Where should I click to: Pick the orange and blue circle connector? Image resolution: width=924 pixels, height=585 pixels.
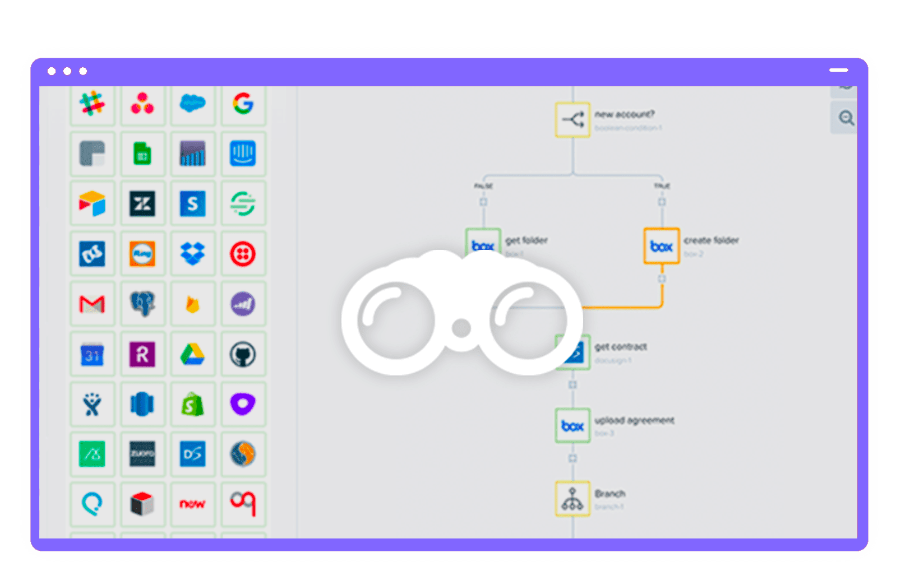[x=243, y=454]
